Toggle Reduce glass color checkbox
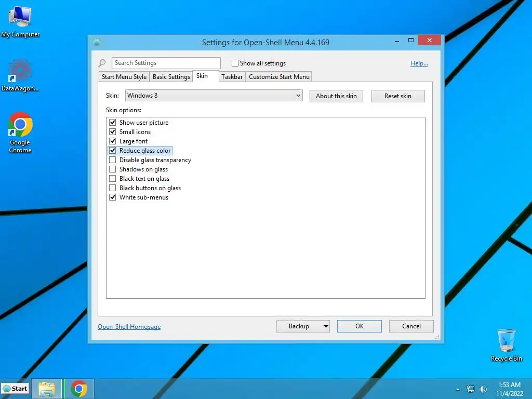 (113, 150)
